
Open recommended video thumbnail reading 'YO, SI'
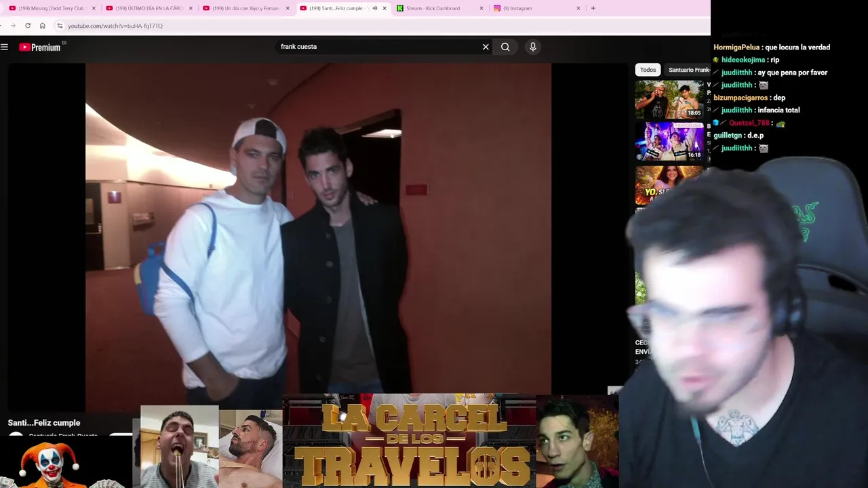670,184
